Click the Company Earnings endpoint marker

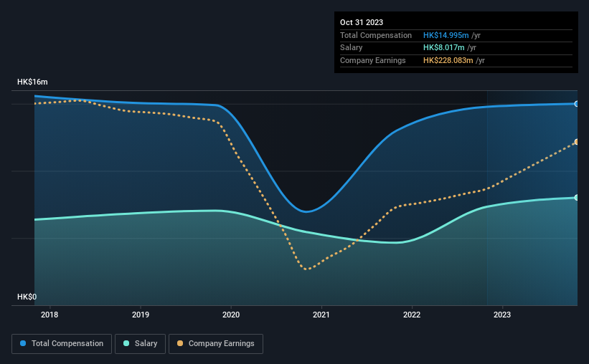click(576, 142)
